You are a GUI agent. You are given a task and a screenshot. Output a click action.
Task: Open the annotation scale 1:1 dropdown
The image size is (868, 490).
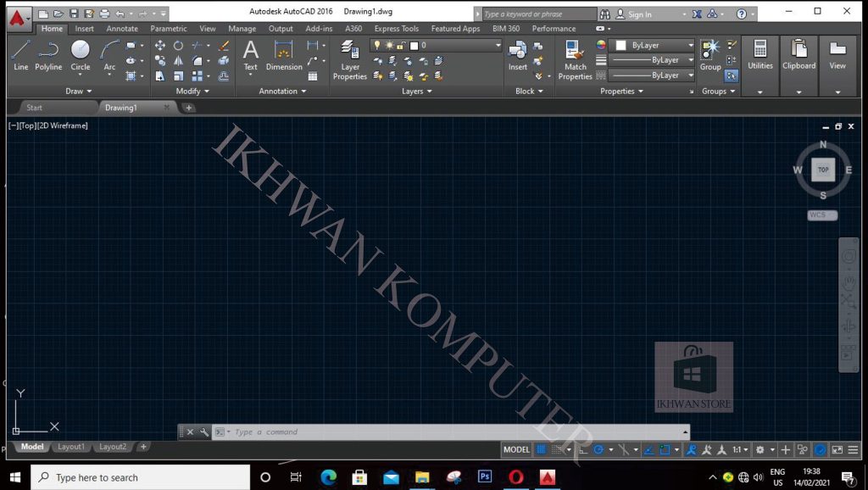tap(740, 449)
